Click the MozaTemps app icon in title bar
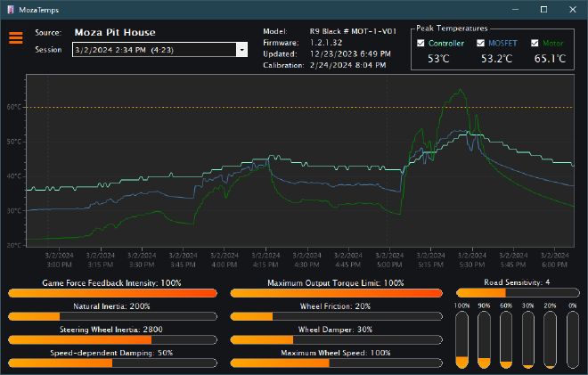This screenshot has height=375, width=588. (x=10, y=8)
